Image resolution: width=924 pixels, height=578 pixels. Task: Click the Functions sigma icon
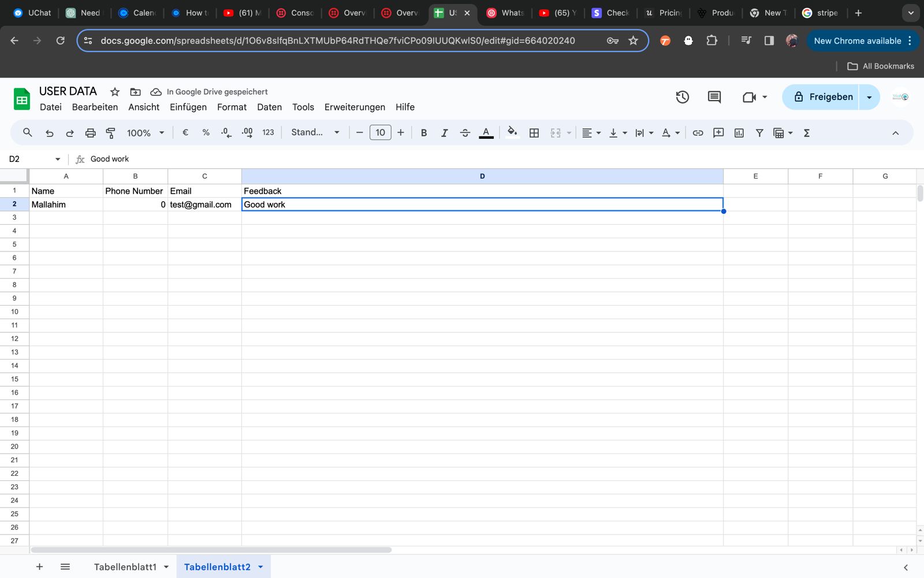tap(807, 133)
